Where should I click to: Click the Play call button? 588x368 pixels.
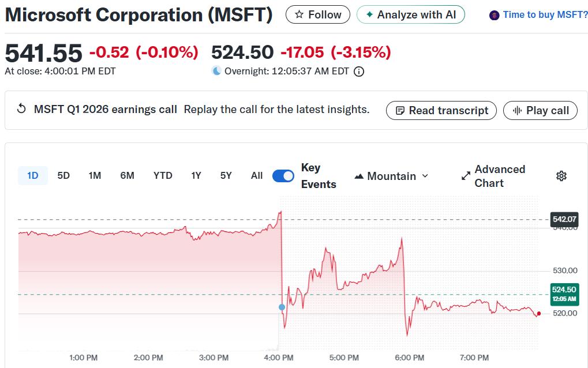pos(540,110)
